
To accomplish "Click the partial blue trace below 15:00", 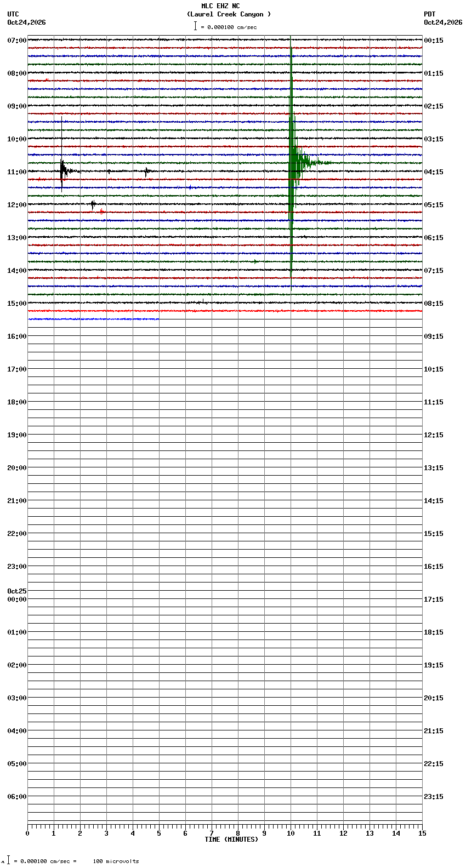I will 93,319.
